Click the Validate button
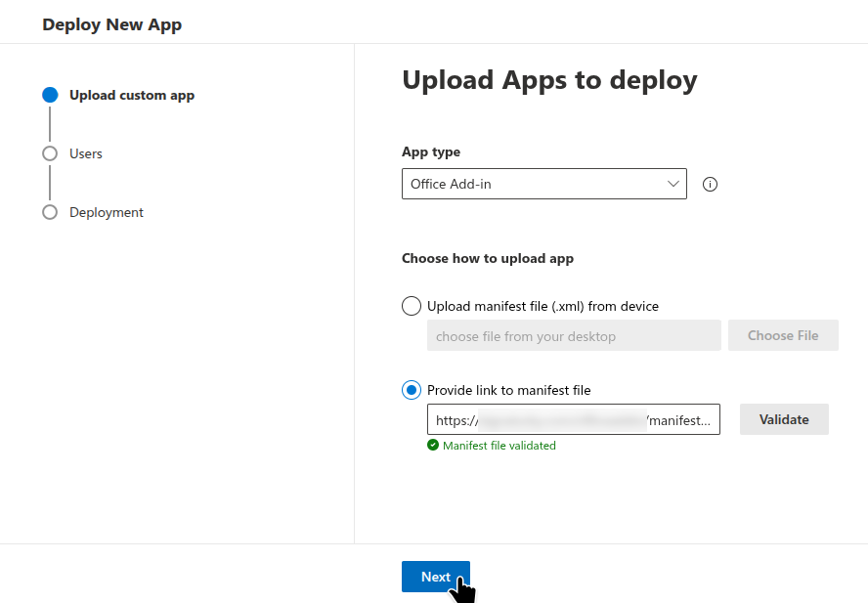The width and height of the screenshot is (868, 603). (x=784, y=419)
